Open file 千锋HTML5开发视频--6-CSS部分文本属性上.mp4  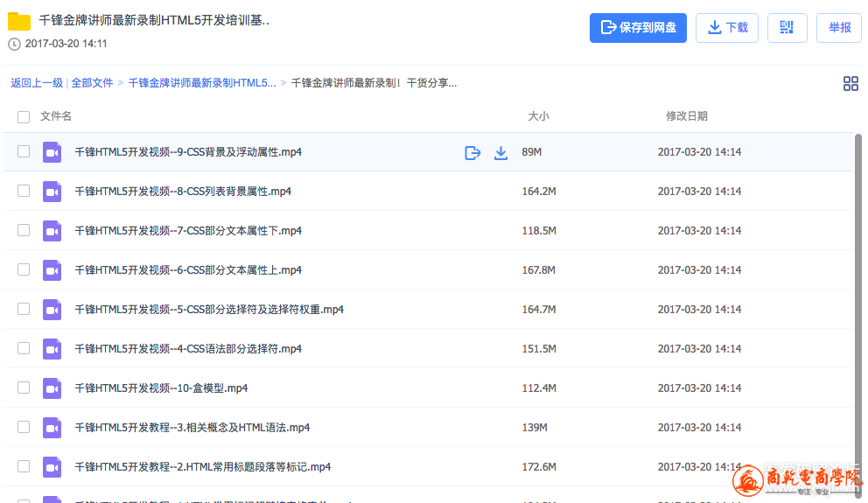[x=188, y=270]
